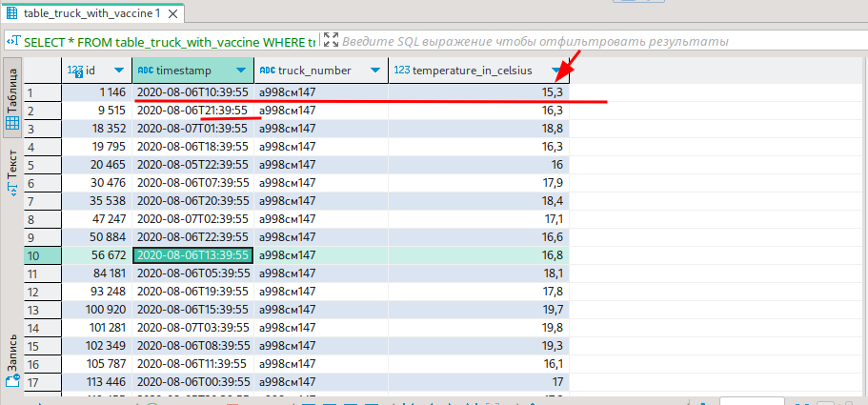The width and height of the screenshot is (868, 405).
Task: Click the record icon on the Запись tab
Action: [12, 381]
